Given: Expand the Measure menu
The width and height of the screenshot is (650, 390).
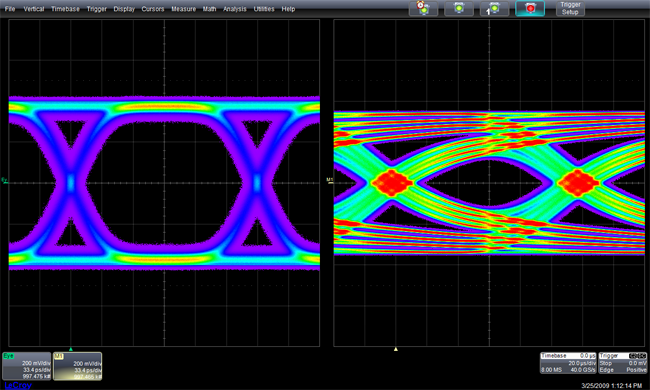Looking at the screenshot, I should tap(184, 9).
